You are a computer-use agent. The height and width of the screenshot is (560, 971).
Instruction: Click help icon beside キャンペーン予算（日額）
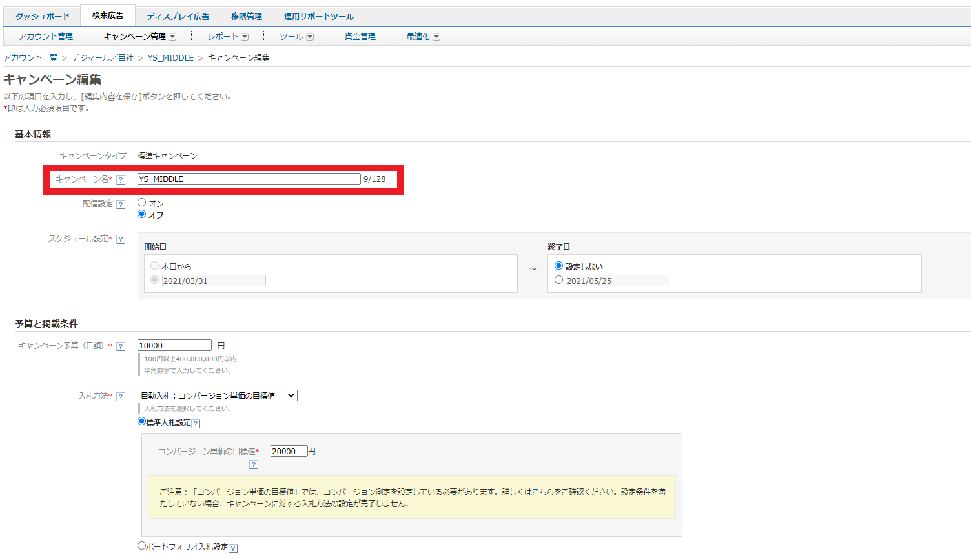pyautogui.click(x=121, y=346)
